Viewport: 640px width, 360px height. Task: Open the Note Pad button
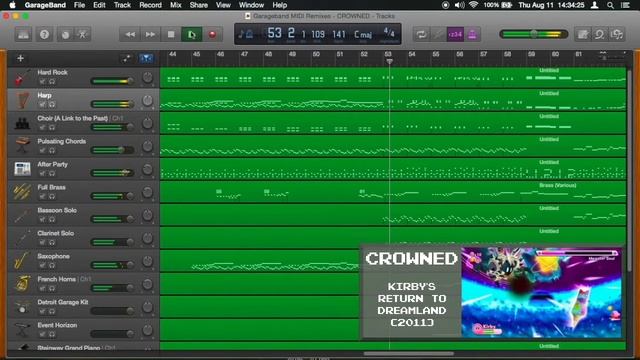582,34
